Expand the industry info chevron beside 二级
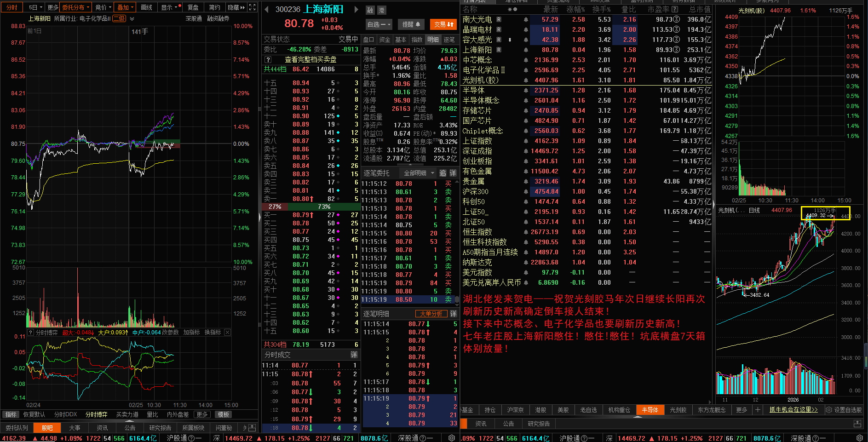This screenshot has width=868, height=442. click(132, 19)
